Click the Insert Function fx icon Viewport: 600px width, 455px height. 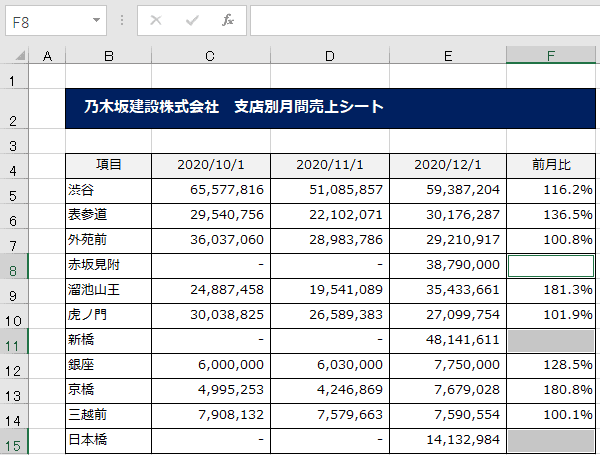pyautogui.click(x=228, y=20)
